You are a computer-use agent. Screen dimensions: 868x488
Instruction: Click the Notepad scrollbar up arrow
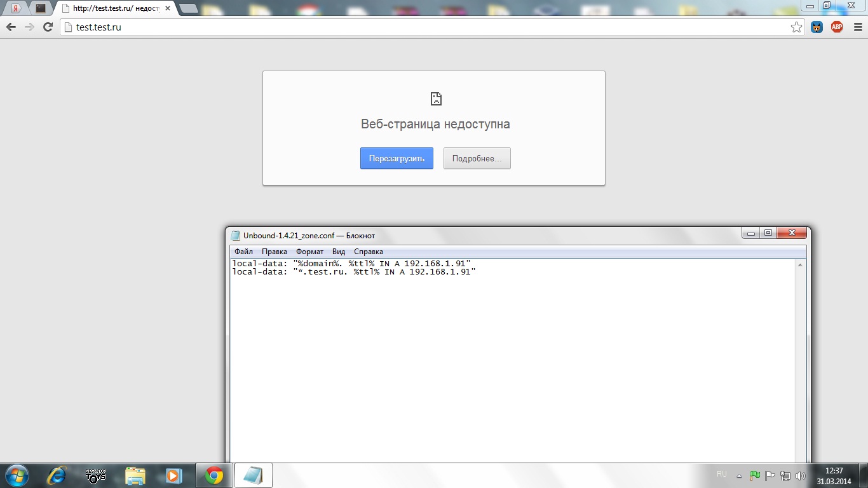800,264
